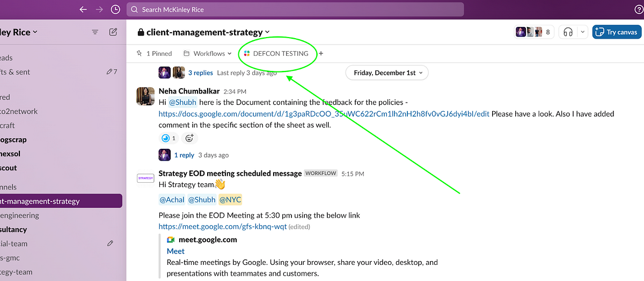Open the bold sidebar row ending in 'ogscrap'
644x281 pixels.
pyautogui.click(x=61, y=140)
